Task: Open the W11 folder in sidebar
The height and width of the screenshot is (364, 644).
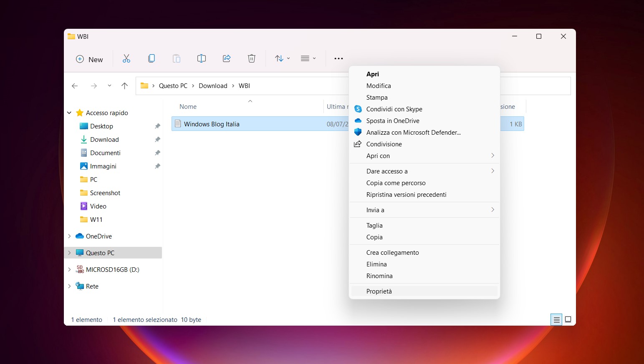Action: pyautogui.click(x=96, y=220)
